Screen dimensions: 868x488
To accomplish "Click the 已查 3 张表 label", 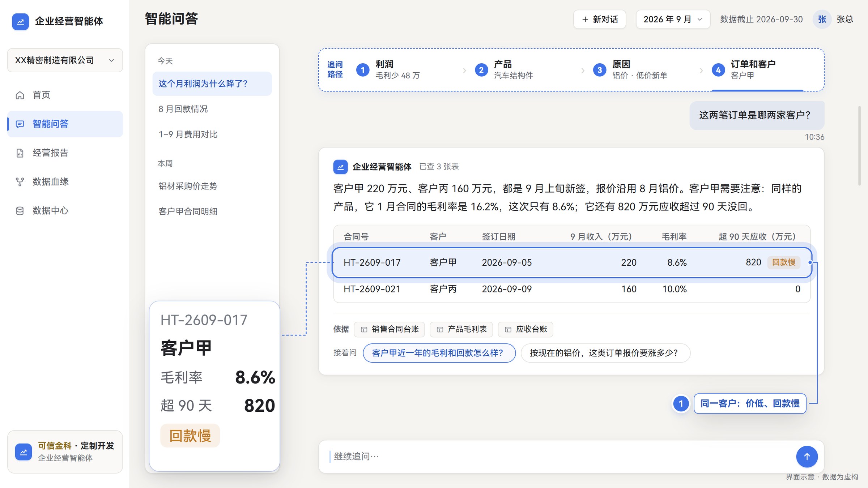I will (x=439, y=167).
